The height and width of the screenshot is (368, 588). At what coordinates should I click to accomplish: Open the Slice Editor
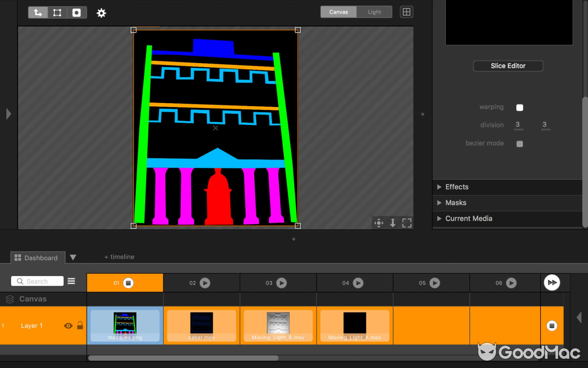(x=508, y=66)
